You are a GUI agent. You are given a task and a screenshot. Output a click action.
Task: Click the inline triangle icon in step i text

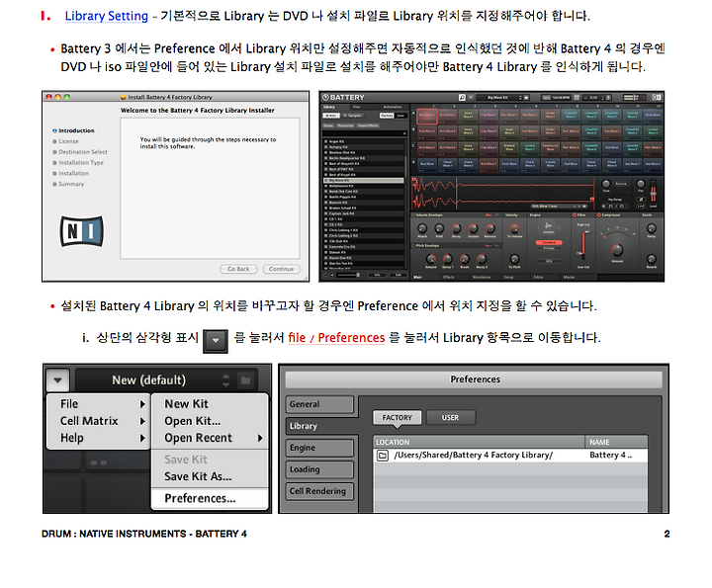click(216, 341)
